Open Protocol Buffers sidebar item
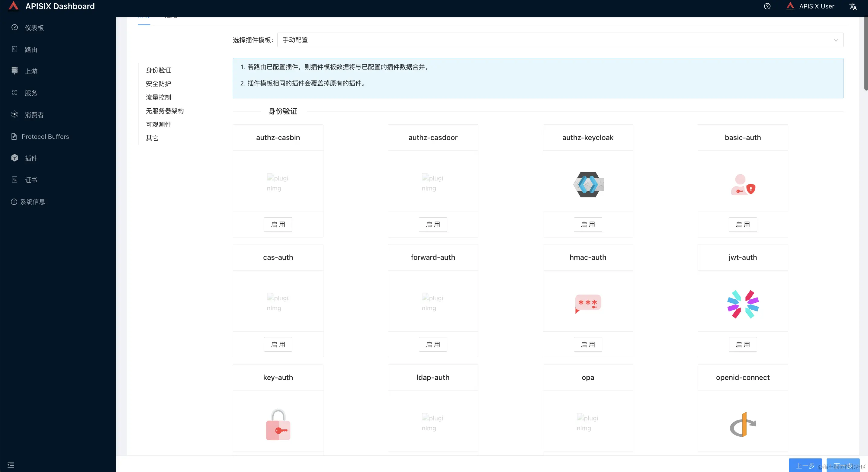Screen dimensions: 868x472 pyautogui.click(x=45, y=137)
